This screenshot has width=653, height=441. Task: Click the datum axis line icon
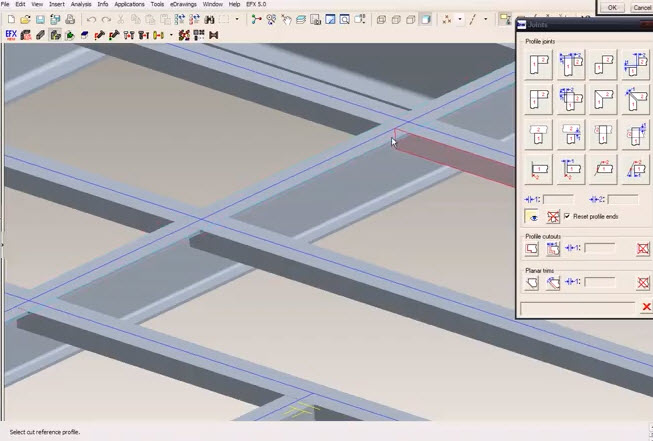click(473, 20)
